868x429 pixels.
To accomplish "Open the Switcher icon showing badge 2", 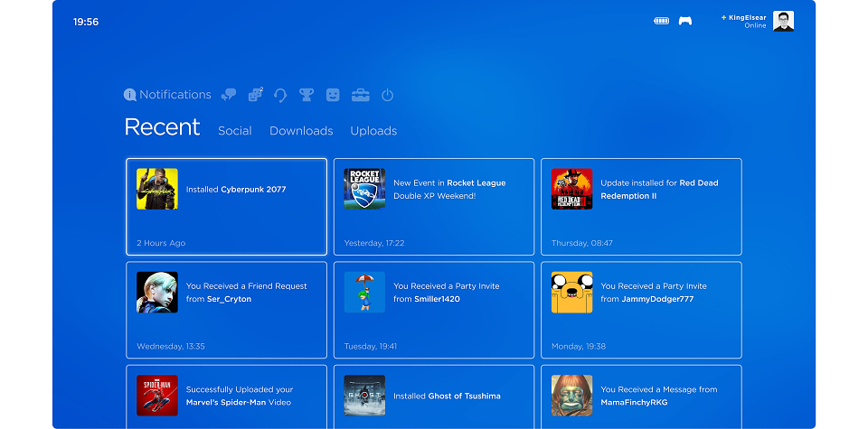I will click(x=255, y=95).
